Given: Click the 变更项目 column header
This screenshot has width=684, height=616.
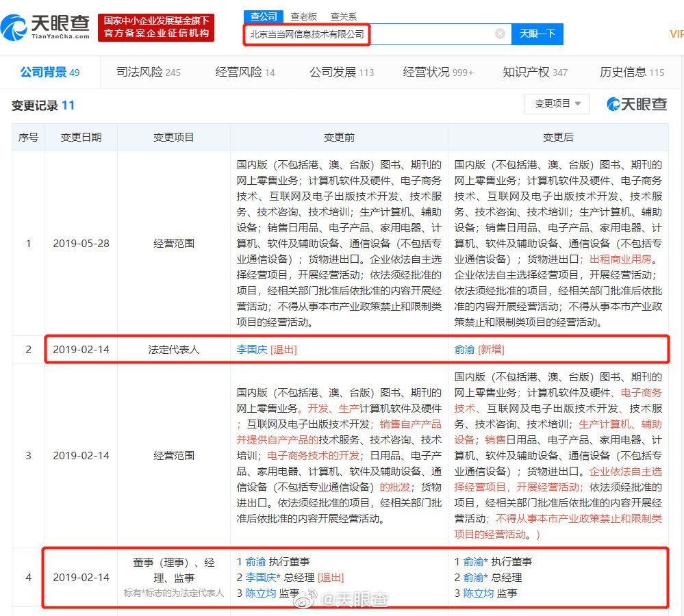Looking at the screenshot, I should [174, 138].
